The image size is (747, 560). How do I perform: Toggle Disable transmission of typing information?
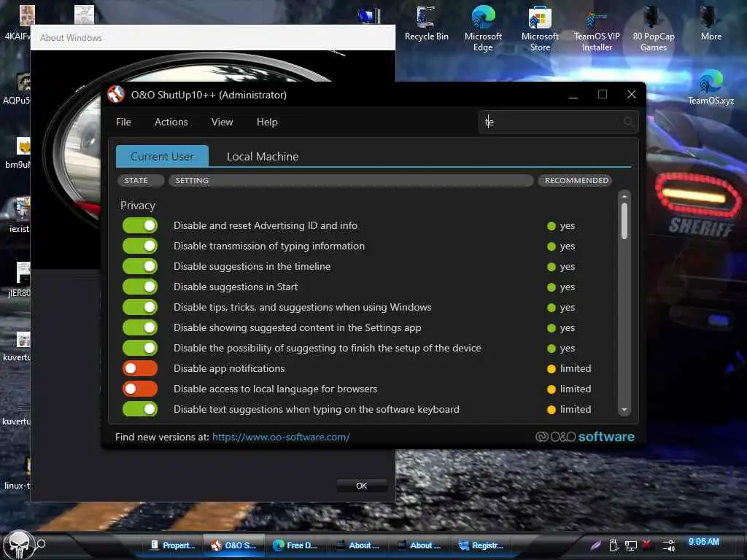(139, 246)
